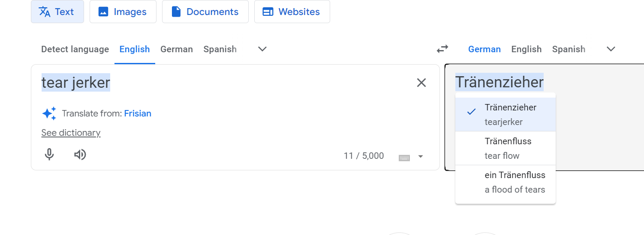Open the See dictionary link
Viewport: 644px width, 235px height.
(x=71, y=133)
